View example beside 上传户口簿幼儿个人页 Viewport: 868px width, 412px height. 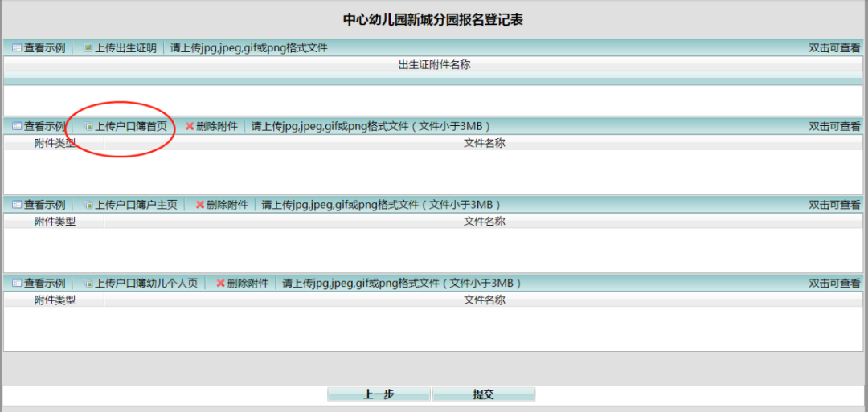[38, 284]
